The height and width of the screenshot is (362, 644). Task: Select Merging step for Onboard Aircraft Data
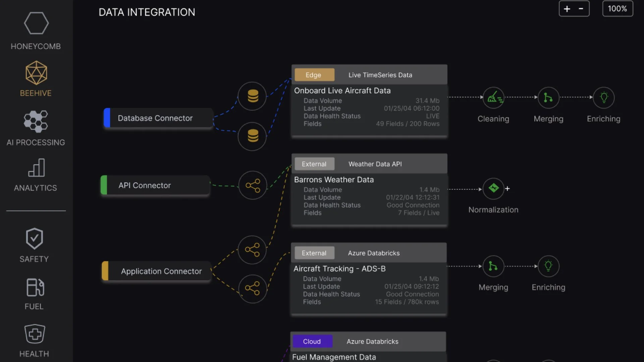(x=548, y=98)
